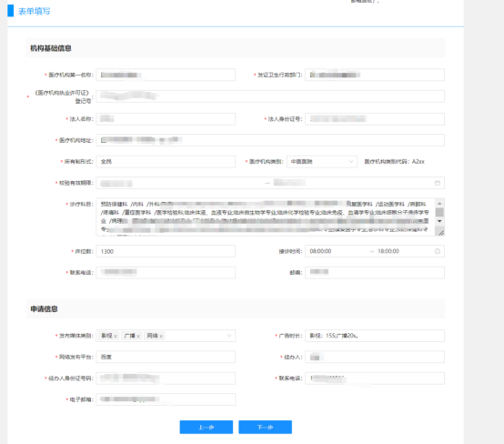Screen dimensions: 504x444
Task: Select the ad duration input field
Action: [x=375, y=336]
